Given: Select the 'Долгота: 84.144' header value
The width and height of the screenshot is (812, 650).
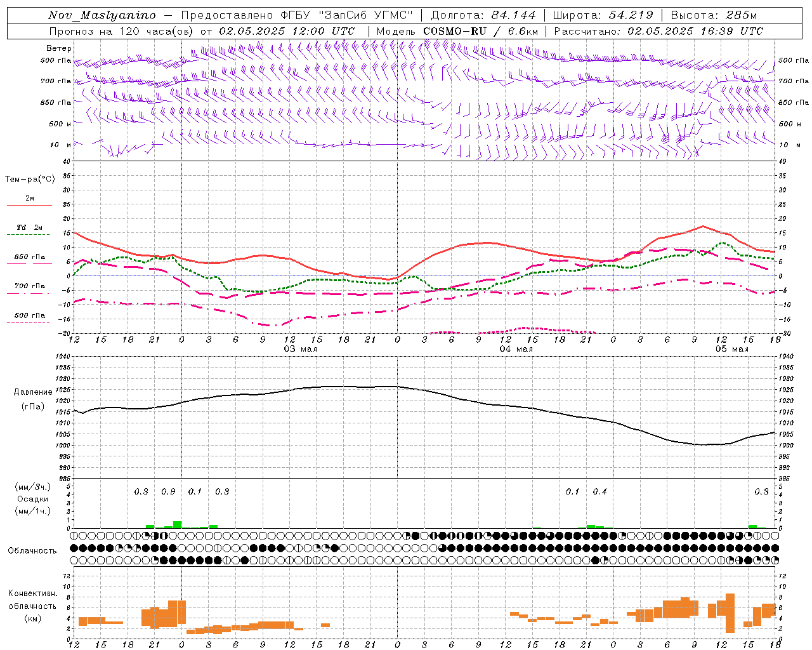Looking at the screenshot, I should (x=483, y=15).
